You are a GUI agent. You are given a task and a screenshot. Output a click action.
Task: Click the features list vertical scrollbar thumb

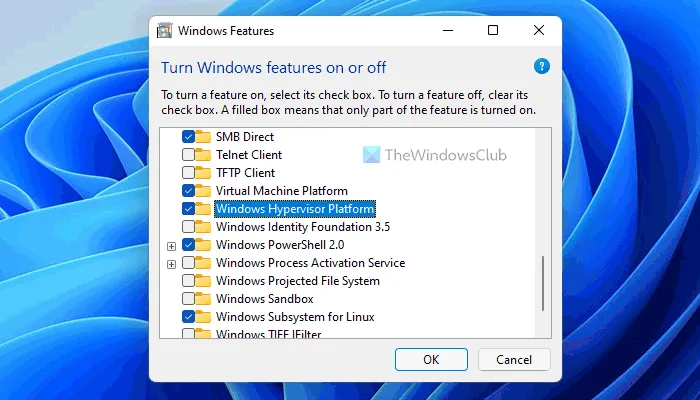(543, 282)
